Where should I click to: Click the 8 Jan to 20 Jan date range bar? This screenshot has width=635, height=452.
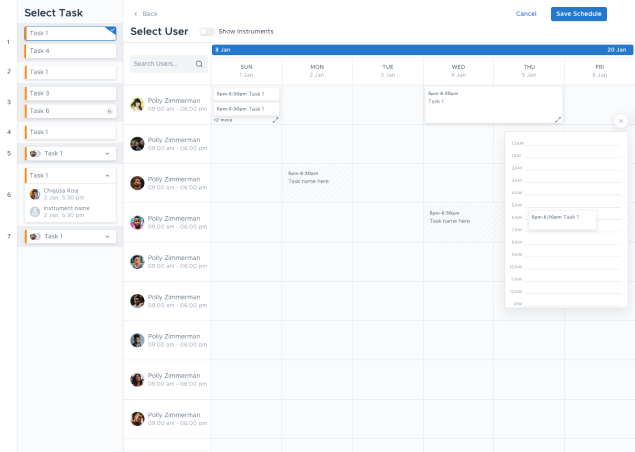[x=421, y=49]
